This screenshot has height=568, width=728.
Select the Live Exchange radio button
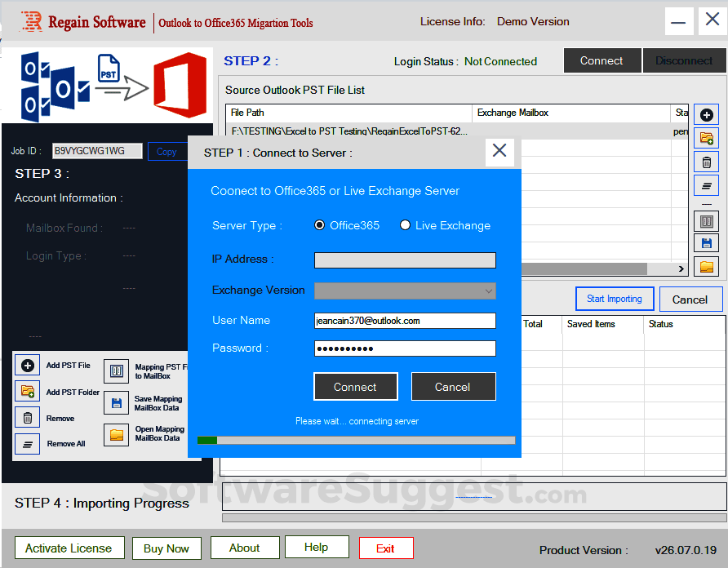[x=405, y=225]
